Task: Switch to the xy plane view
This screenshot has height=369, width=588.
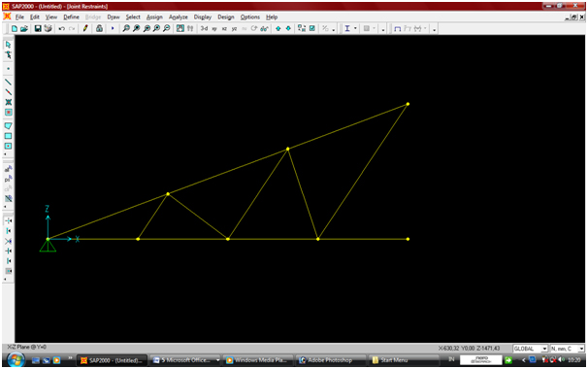Action: (x=214, y=28)
